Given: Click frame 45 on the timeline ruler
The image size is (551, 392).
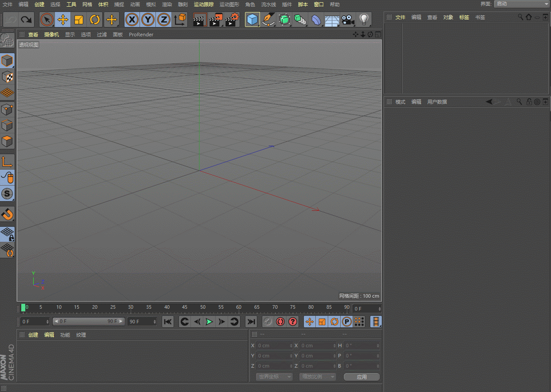Looking at the screenshot, I should 185,307.
